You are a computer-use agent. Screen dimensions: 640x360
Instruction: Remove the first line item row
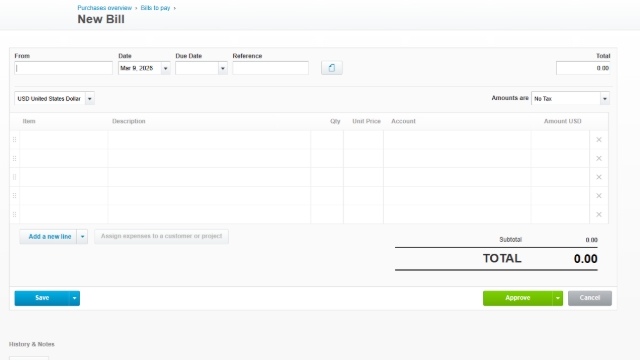click(599, 140)
